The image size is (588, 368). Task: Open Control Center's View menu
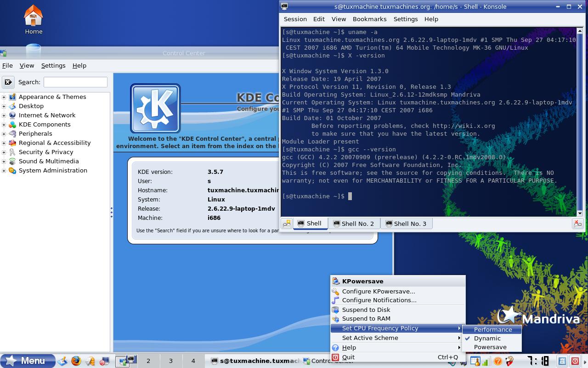coord(27,66)
